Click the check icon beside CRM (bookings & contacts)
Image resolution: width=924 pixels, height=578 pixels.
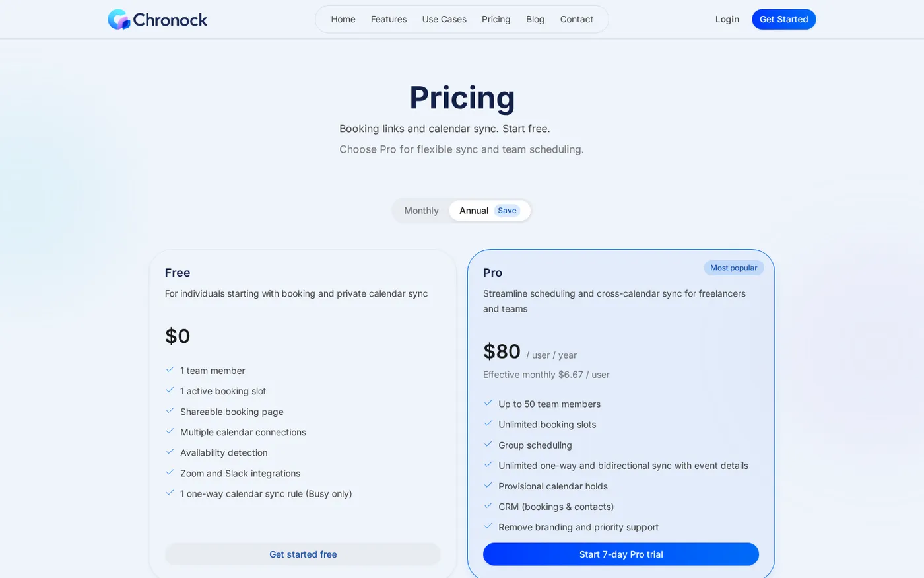(488, 505)
